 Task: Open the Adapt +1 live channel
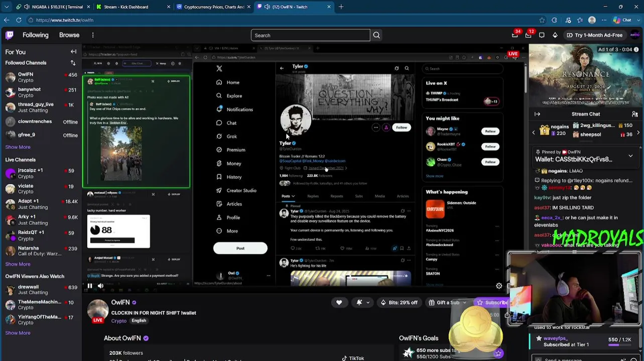coord(41,204)
